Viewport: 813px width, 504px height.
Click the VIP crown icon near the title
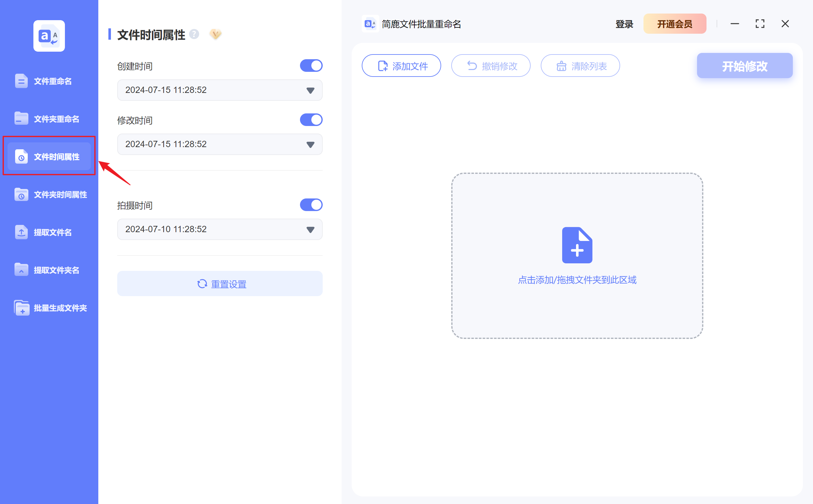[x=215, y=34]
